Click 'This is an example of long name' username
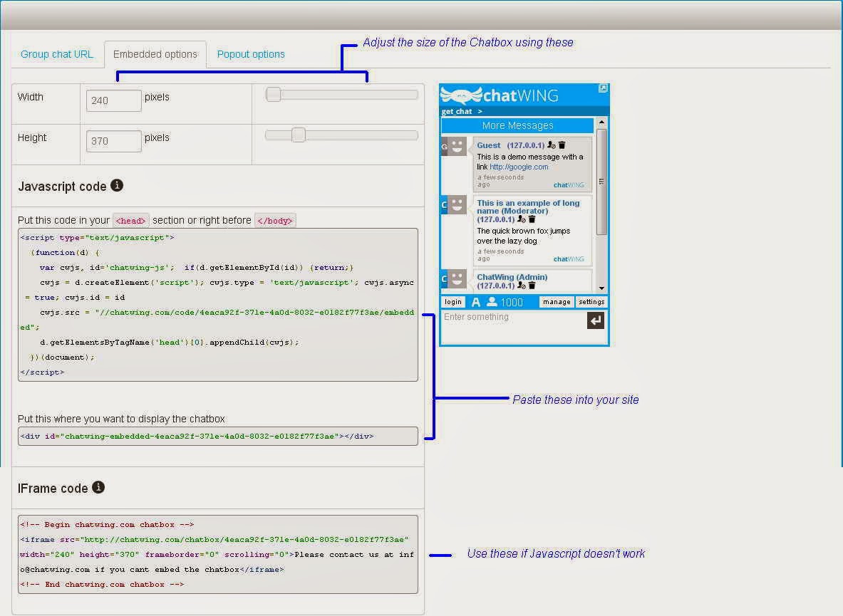This screenshot has width=843, height=616. 528,207
